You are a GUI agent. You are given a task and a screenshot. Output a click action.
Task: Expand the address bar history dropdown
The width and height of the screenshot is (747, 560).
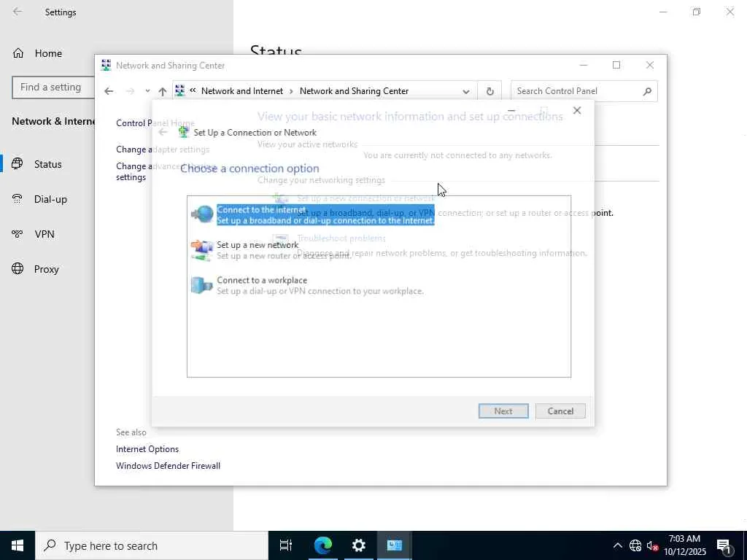tap(466, 91)
